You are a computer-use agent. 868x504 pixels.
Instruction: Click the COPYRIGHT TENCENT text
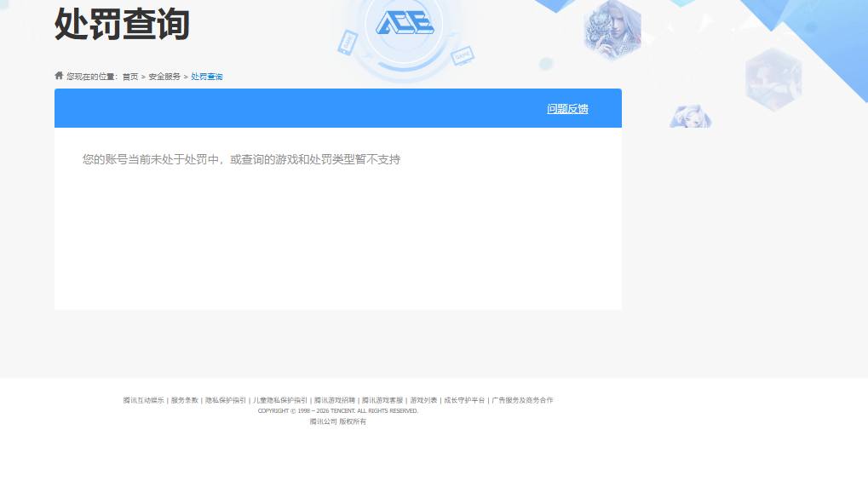[337, 411]
